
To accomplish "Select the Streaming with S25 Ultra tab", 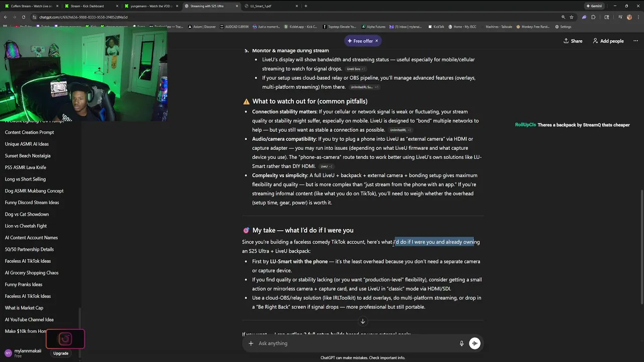I will [210, 6].
